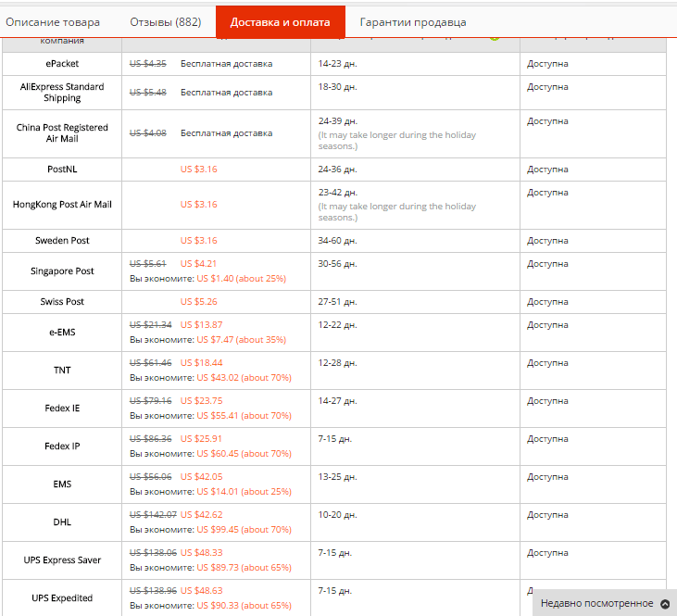Click the US $5.26 Swiss Post price

tap(198, 302)
